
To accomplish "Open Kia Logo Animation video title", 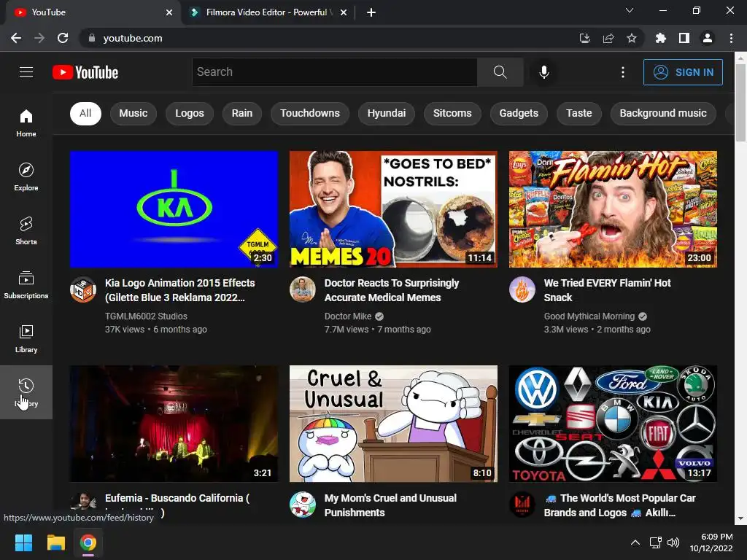I will tap(180, 290).
